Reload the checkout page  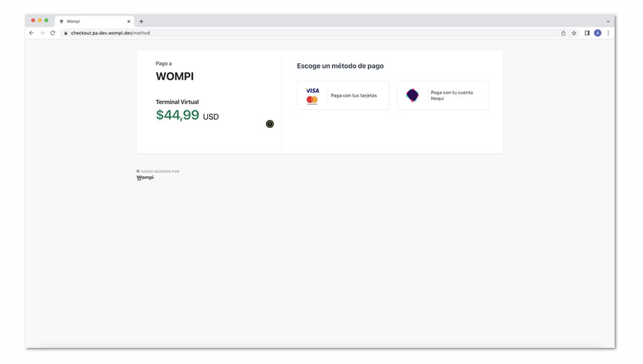(x=53, y=33)
